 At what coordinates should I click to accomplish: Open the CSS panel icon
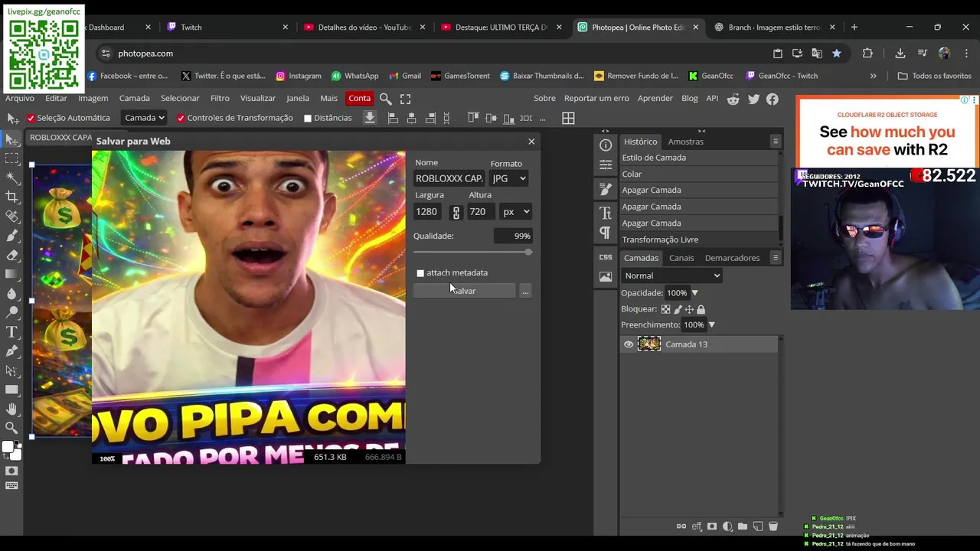click(606, 257)
